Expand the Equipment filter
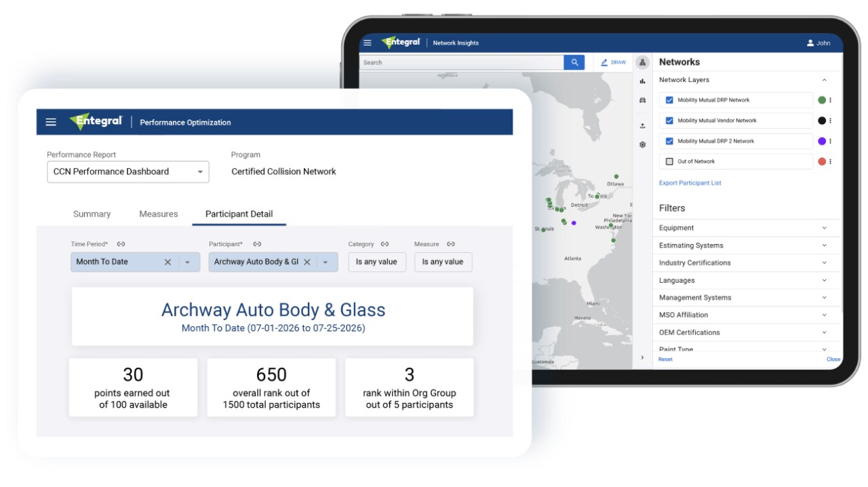 (x=825, y=228)
